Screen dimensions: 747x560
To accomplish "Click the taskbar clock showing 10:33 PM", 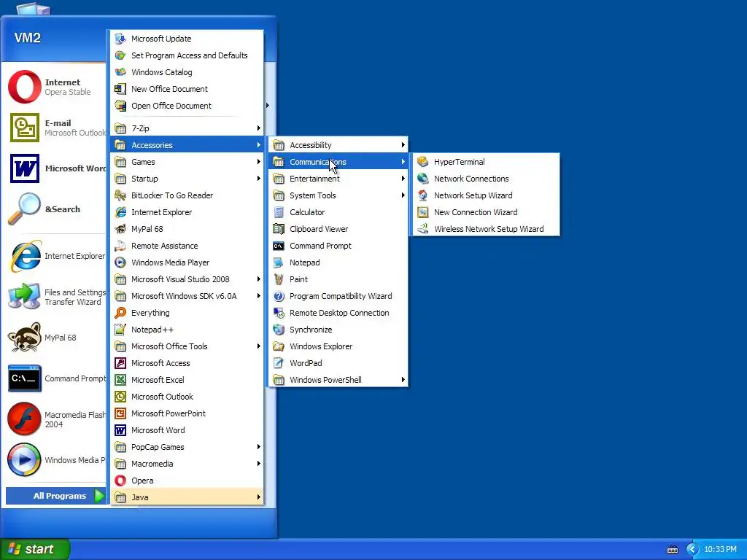I will [x=720, y=549].
